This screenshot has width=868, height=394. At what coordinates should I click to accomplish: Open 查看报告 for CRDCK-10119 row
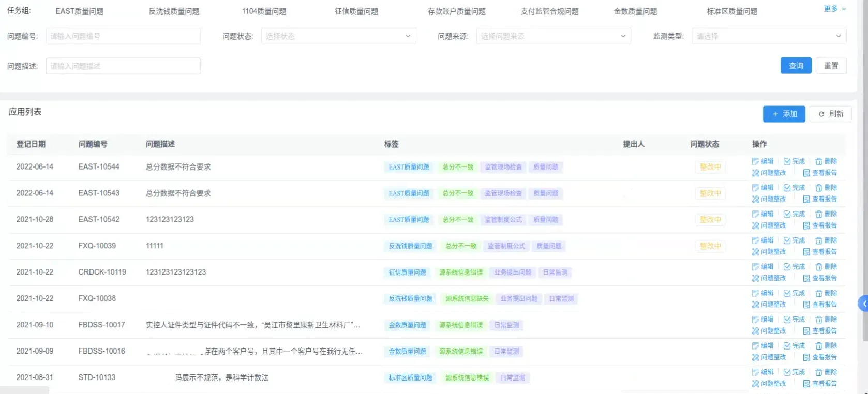point(820,278)
